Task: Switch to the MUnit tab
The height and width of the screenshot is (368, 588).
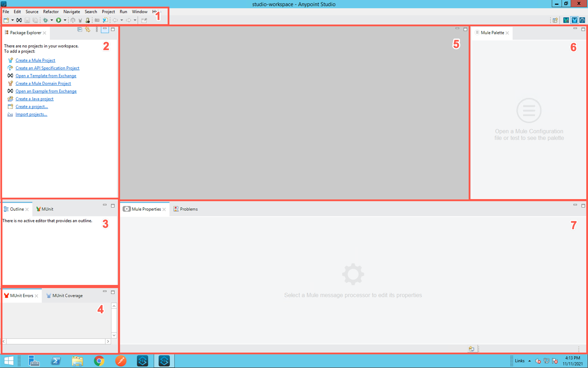Action: coord(45,209)
